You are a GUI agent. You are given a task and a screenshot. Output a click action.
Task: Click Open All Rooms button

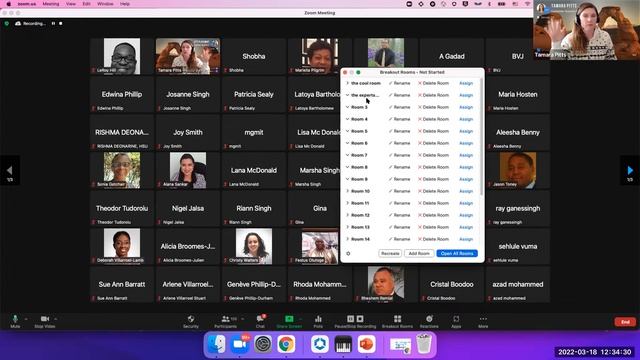tap(457, 253)
